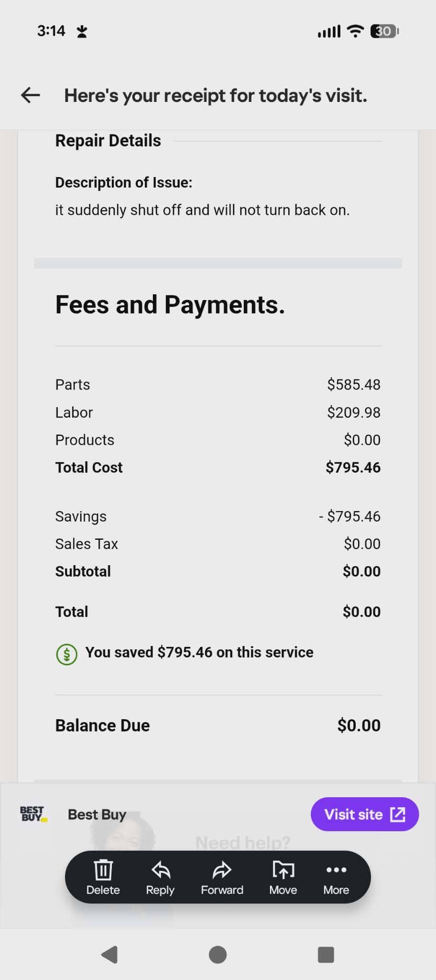436x980 pixels.
Task: Tap the Need help link
Action: [243, 841]
